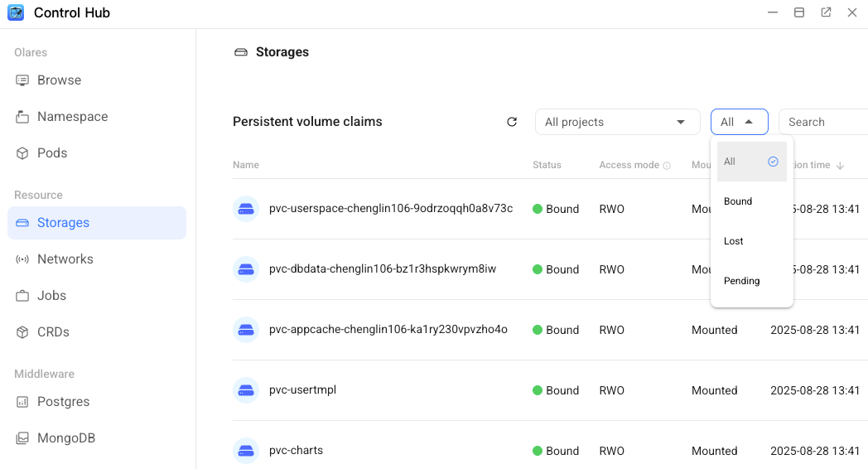Select Lost from status filter list
This screenshot has width=868, height=469.
coord(734,241)
